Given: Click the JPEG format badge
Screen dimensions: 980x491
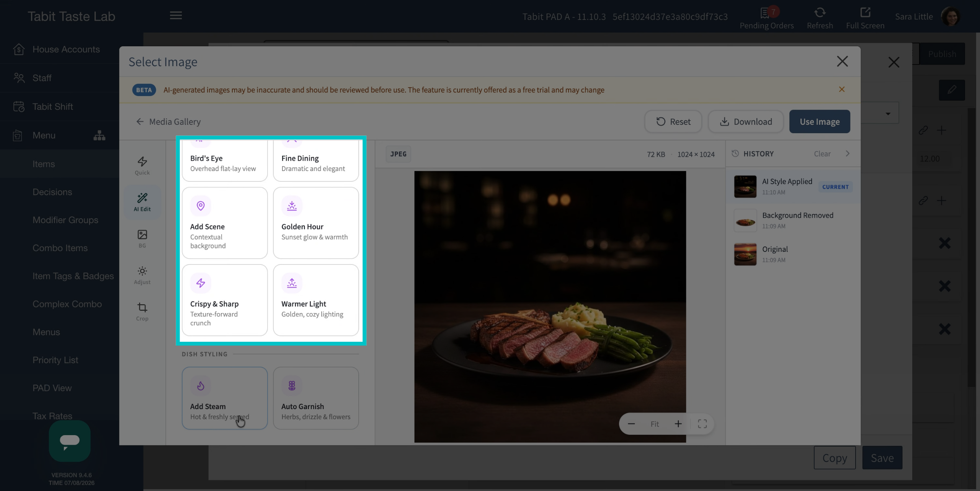Looking at the screenshot, I should point(398,154).
